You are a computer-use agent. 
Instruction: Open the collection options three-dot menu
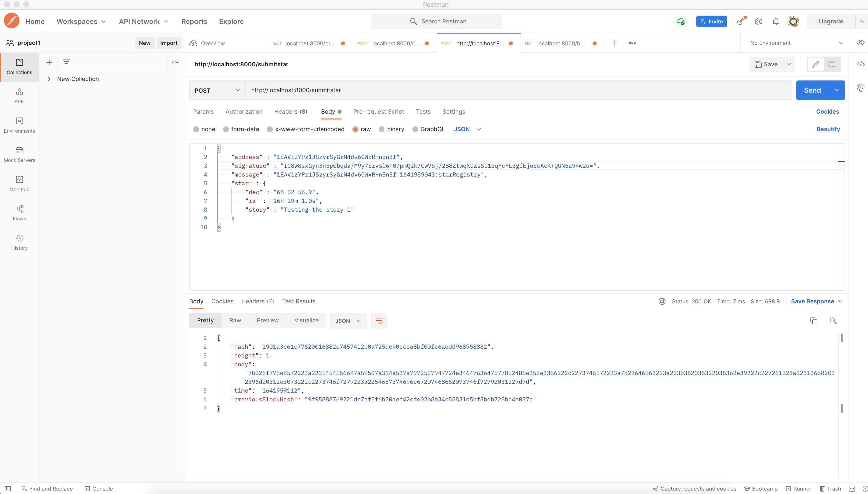pyautogui.click(x=175, y=62)
